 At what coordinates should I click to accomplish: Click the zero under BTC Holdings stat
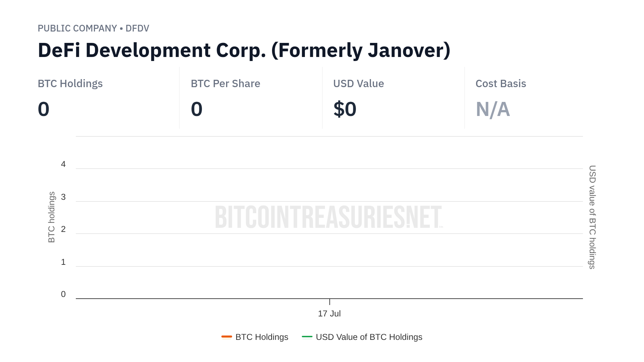(x=44, y=109)
